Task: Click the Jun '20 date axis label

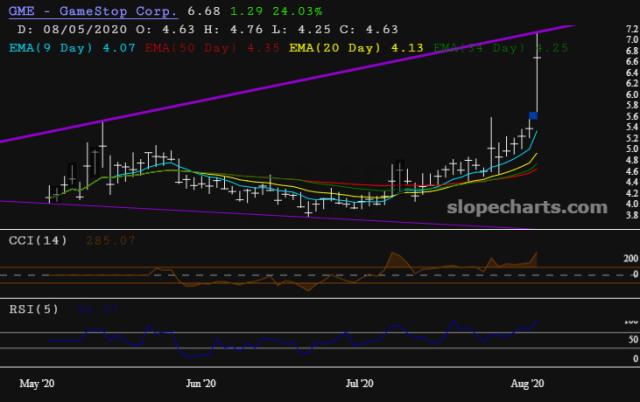Action: [x=200, y=384]
